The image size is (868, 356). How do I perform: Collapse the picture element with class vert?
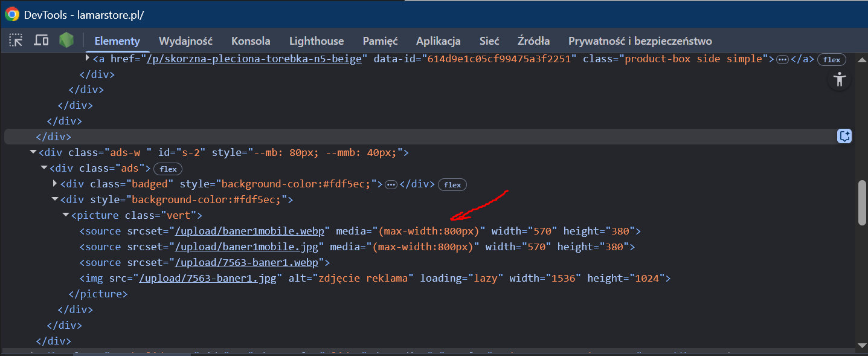[x=65, y=215]
